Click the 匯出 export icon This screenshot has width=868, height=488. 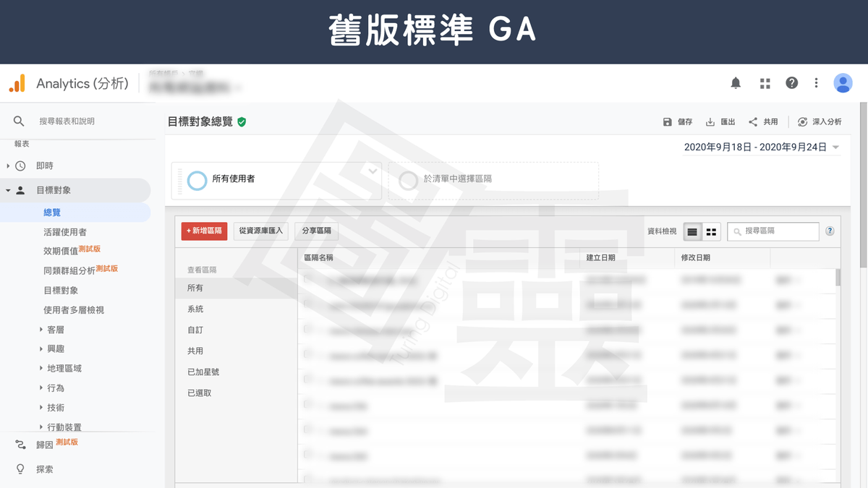pos(710,122)
